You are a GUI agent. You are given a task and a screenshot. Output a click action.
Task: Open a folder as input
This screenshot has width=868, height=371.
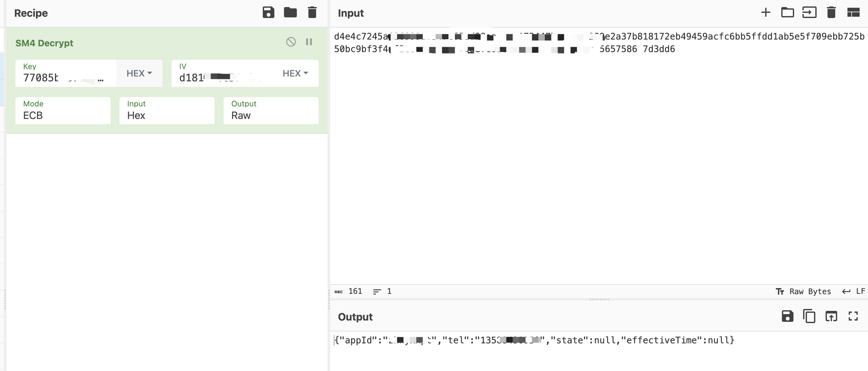tap(787, 13)
